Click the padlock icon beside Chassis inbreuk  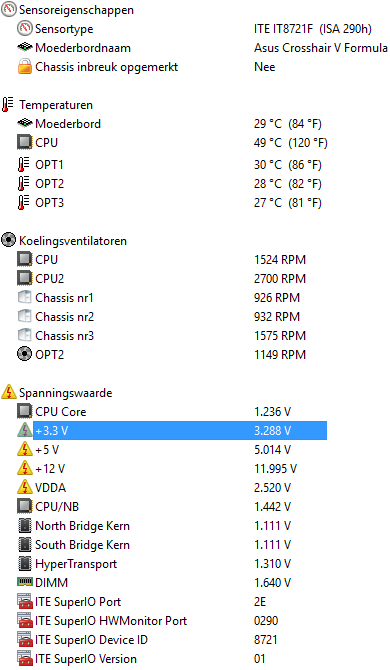click(x=25, y=67)
